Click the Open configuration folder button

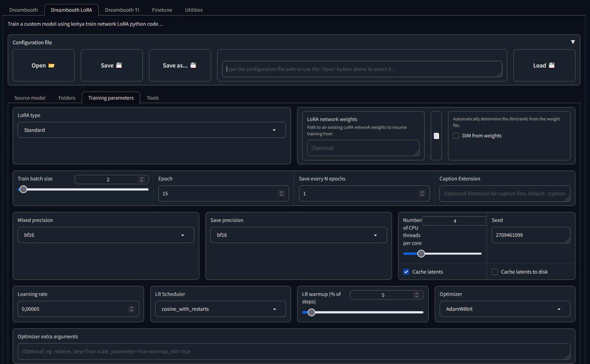coord(43,65)
